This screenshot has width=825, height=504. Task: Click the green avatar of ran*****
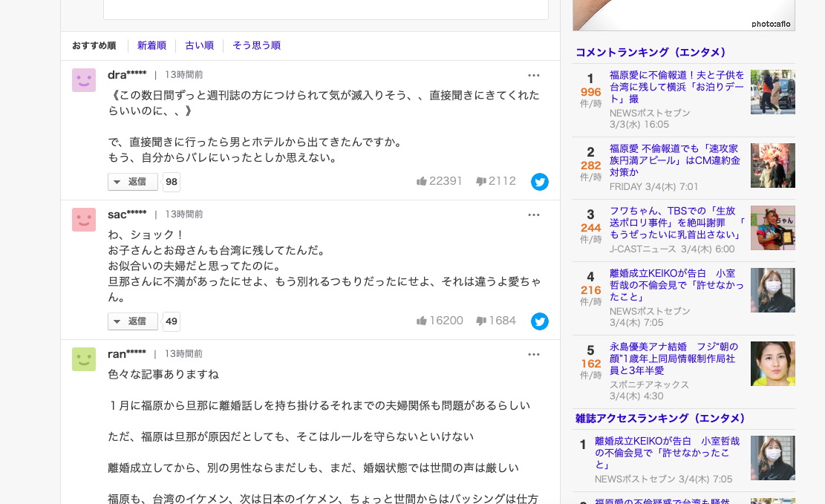tap(84, 359)
